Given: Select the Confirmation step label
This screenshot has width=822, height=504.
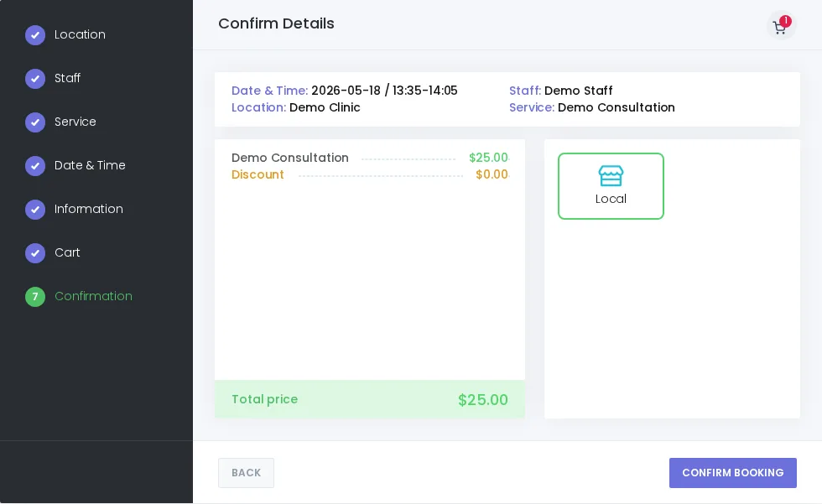Looking at the screenshot, I should (x=93, y=296).
